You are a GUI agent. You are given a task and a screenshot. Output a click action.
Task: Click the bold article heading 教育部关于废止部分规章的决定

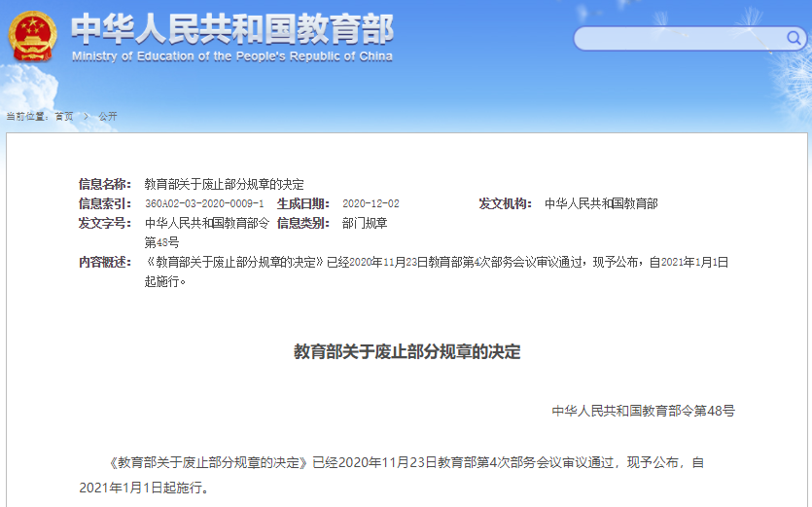(x=407, y=352)
